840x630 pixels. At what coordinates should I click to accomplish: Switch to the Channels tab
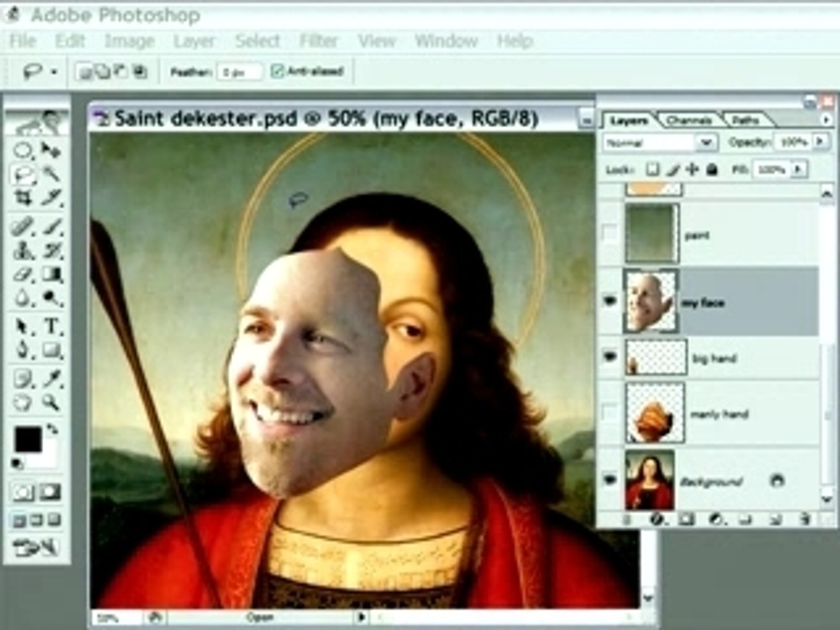[689, 120]
